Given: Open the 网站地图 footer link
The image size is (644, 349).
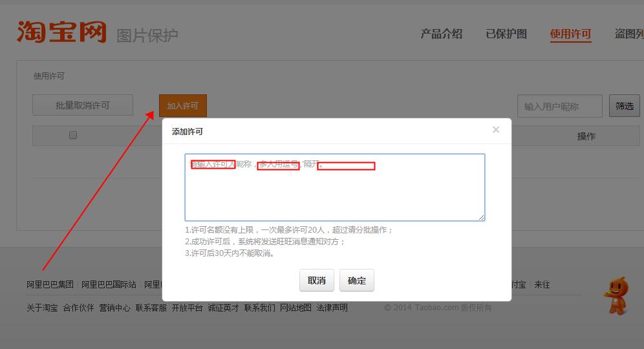Looking at the screenshot, I should click(x=295, y=308).
